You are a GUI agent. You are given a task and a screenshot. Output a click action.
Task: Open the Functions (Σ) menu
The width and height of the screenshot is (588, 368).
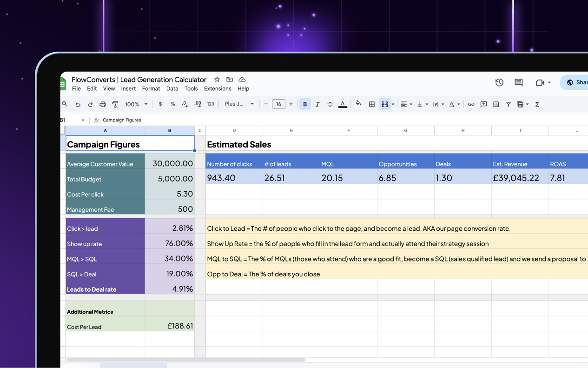[536, 104]
